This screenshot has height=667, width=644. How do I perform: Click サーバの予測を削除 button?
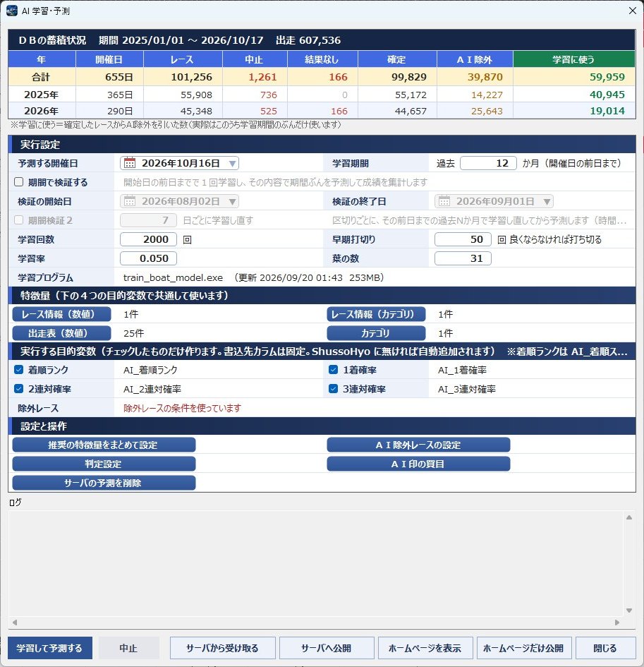click(x=104, y=483)
